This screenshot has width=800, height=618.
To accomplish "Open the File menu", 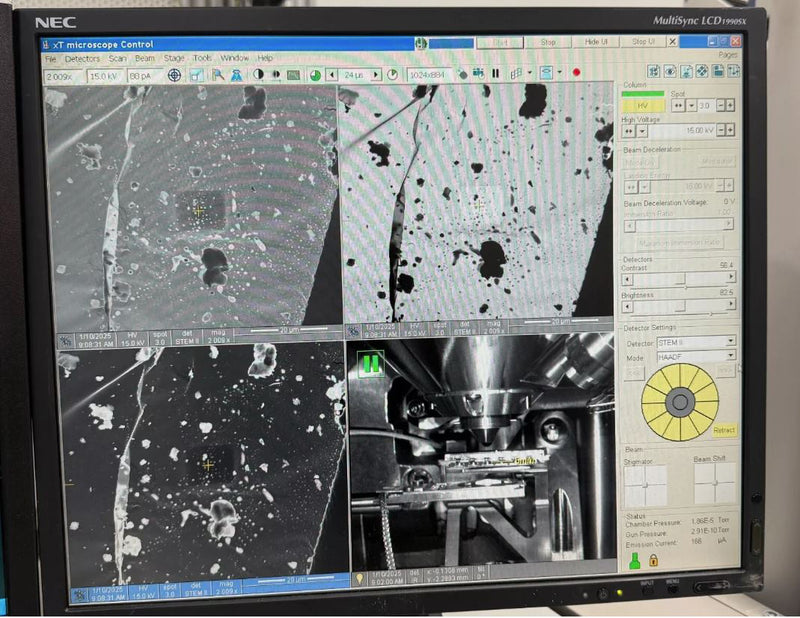I will point(51,59).
